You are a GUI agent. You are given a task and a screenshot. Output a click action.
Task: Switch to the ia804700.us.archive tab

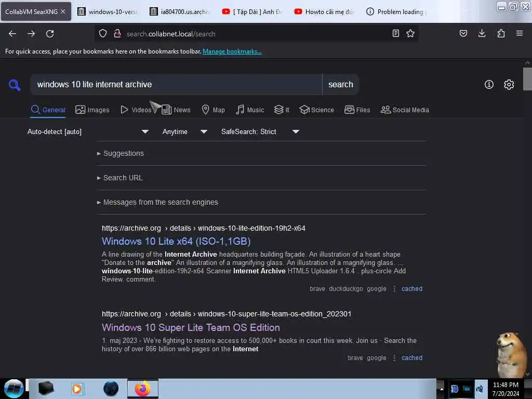coord(180,11)
